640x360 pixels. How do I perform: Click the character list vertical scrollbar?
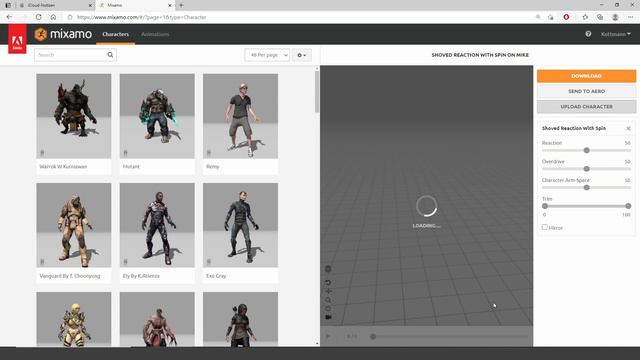click(317, 92)
